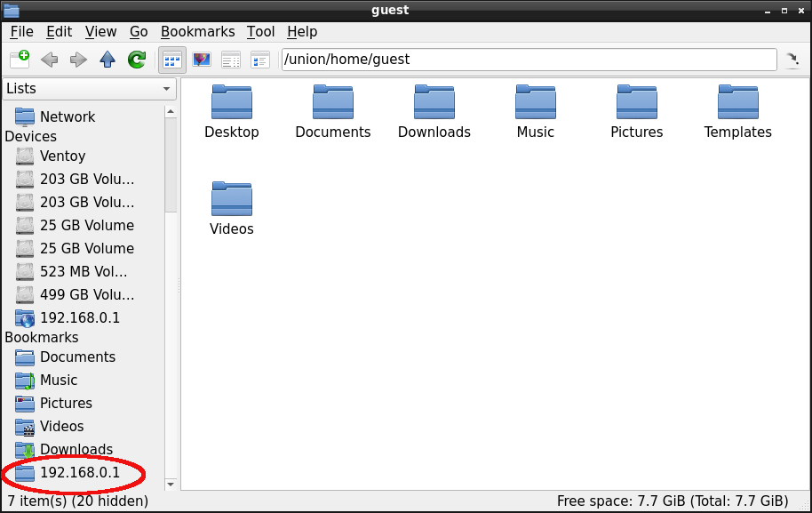Click the folder icon in the title bar

[11, 10]
